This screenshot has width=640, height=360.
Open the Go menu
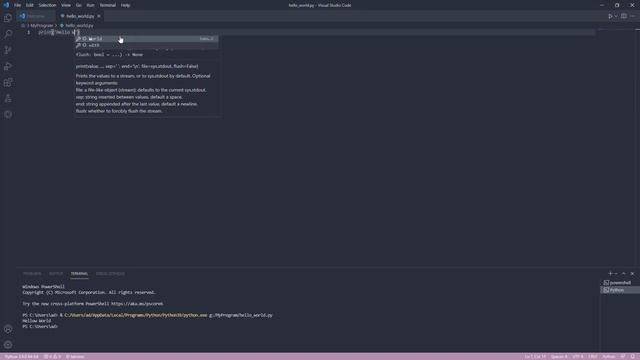tap(79, 5)
